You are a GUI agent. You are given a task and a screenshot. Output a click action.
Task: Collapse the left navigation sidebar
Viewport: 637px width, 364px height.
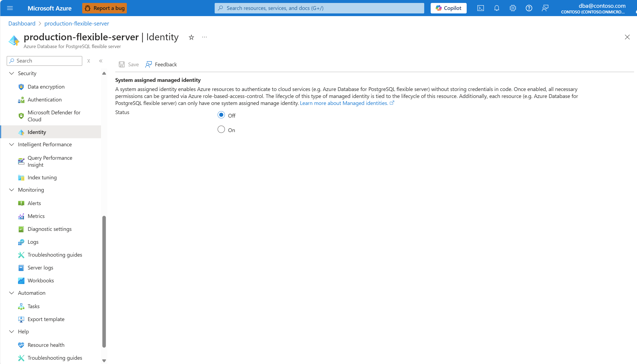[101, 61]
